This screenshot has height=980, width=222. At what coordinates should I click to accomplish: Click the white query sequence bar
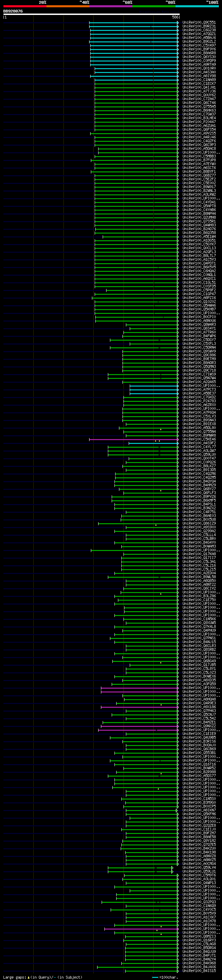[92, 15]
